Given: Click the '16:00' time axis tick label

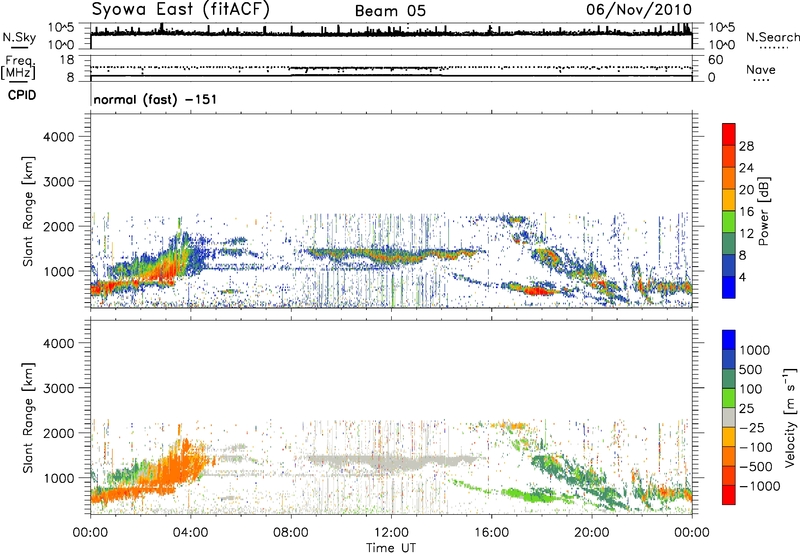Looking at the screenshot, I should (491, 533).
